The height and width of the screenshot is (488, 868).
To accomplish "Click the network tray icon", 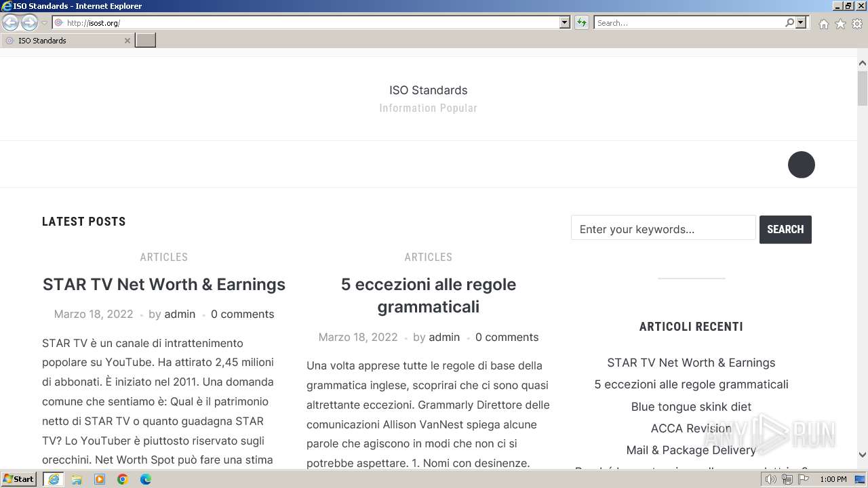I will [787, 479].
